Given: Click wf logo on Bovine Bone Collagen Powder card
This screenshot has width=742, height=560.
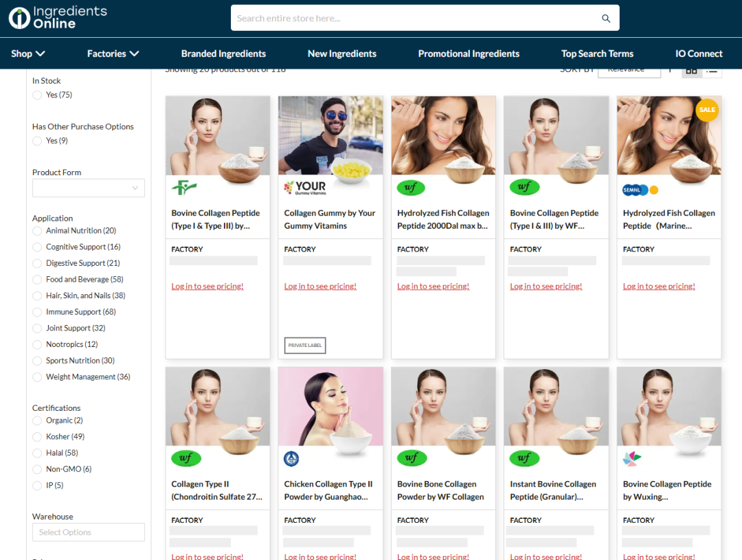Looking at the screenshot, I should point(412,458).
